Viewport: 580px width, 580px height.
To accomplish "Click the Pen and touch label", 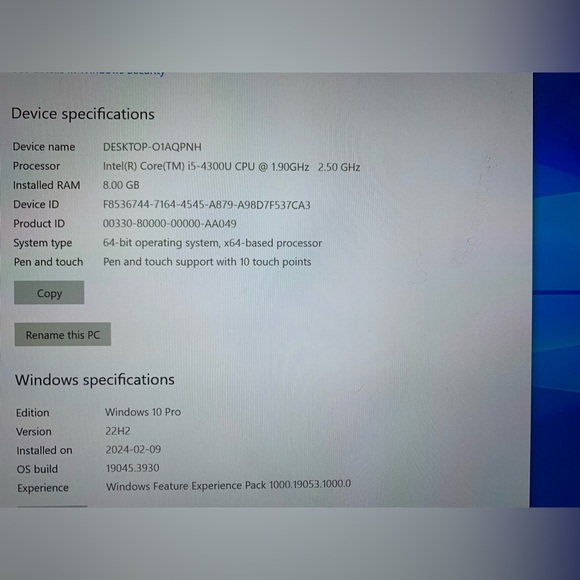I will (x=48, y=262).
